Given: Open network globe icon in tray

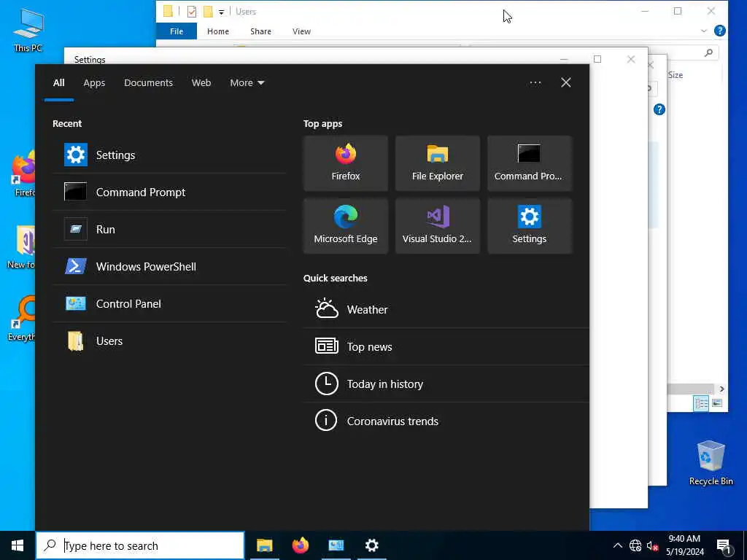Looking at the screenshot, I should tap(635, 545).
